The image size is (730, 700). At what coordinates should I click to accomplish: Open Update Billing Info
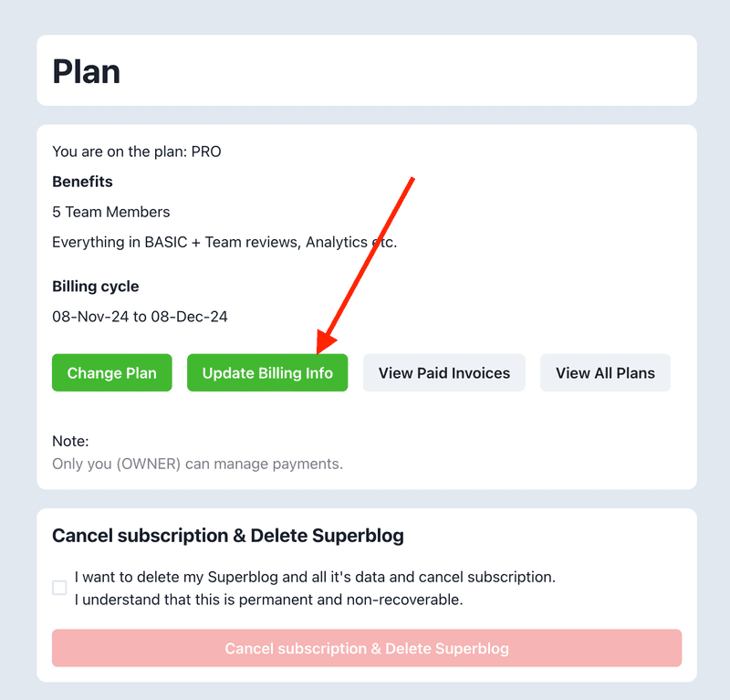click(267, 373)
